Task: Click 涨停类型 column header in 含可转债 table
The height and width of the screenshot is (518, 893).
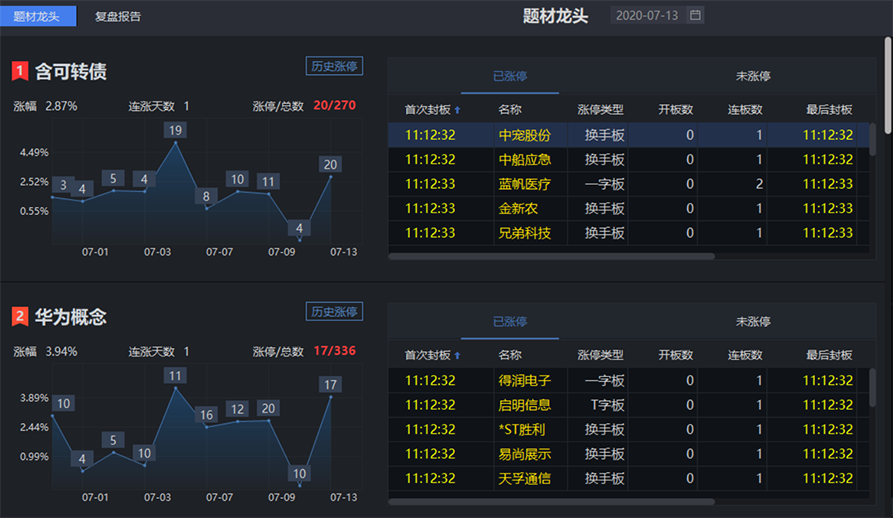Action: click(x=600, y=110)
